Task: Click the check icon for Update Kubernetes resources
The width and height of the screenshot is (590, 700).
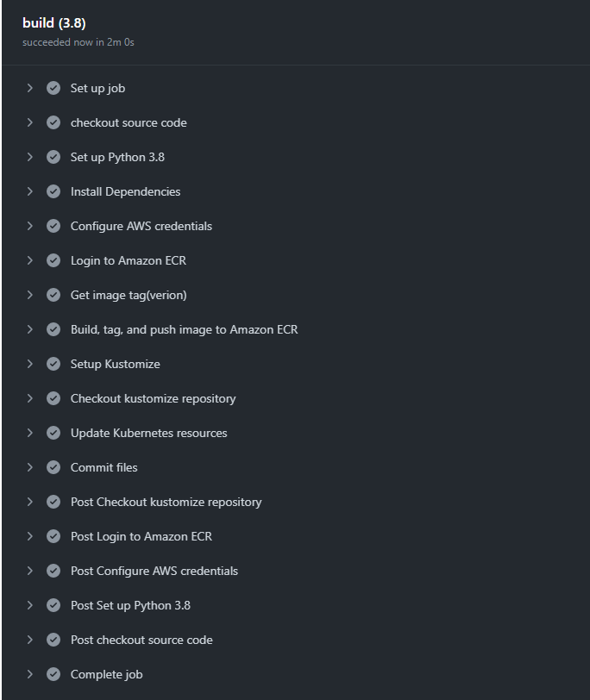Action: [x=53, y=433]
